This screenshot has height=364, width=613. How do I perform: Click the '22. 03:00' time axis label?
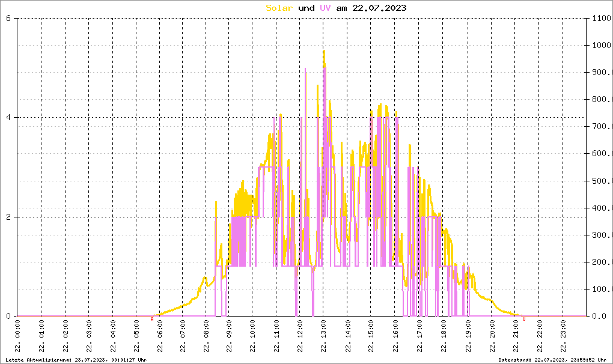click(x=89, y=336)
